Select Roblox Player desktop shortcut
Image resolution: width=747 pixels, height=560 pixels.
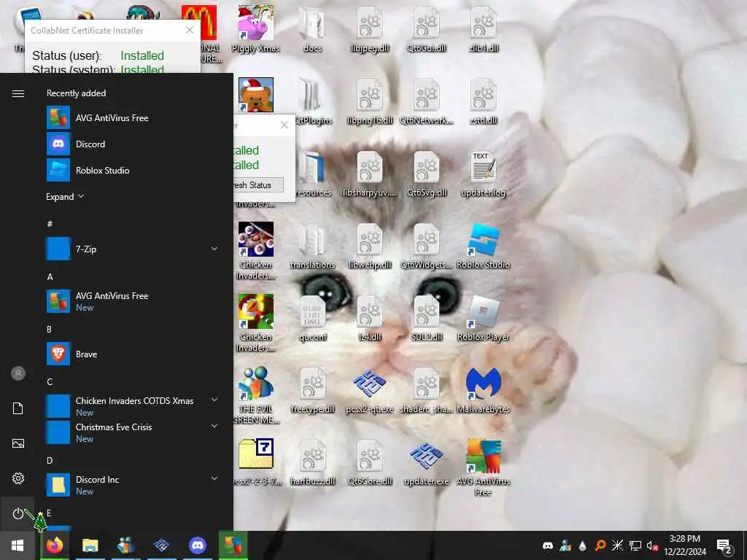pos(483,318)
